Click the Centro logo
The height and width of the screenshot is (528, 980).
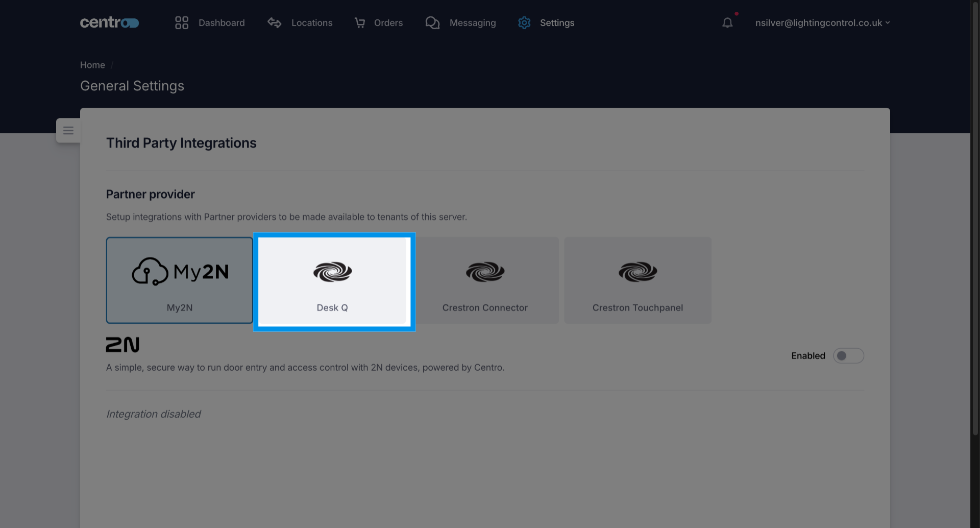click(x=109, y=22)
